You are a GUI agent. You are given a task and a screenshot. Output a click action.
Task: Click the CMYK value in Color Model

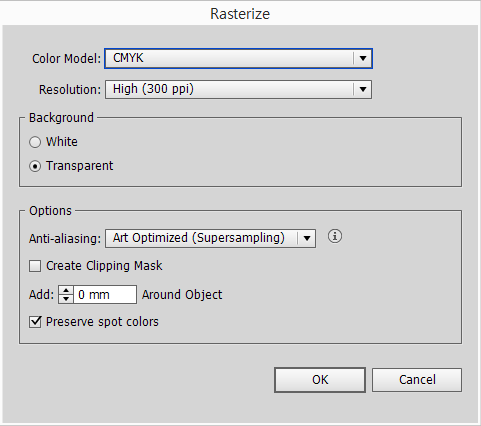click(x=128, y=58)
